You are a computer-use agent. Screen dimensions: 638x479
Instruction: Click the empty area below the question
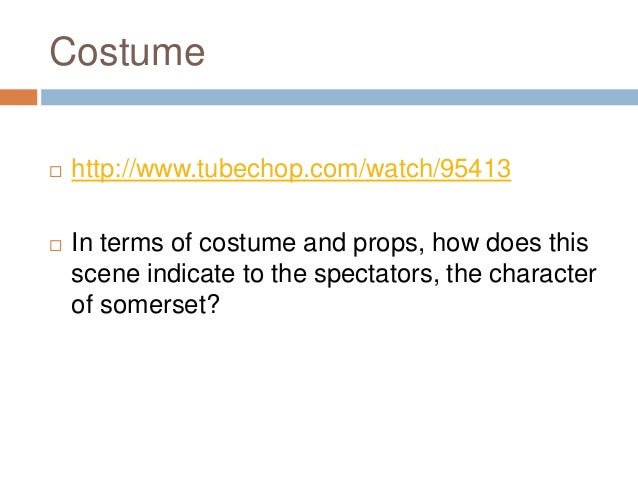pyautogui.click(x=319, y=395)
